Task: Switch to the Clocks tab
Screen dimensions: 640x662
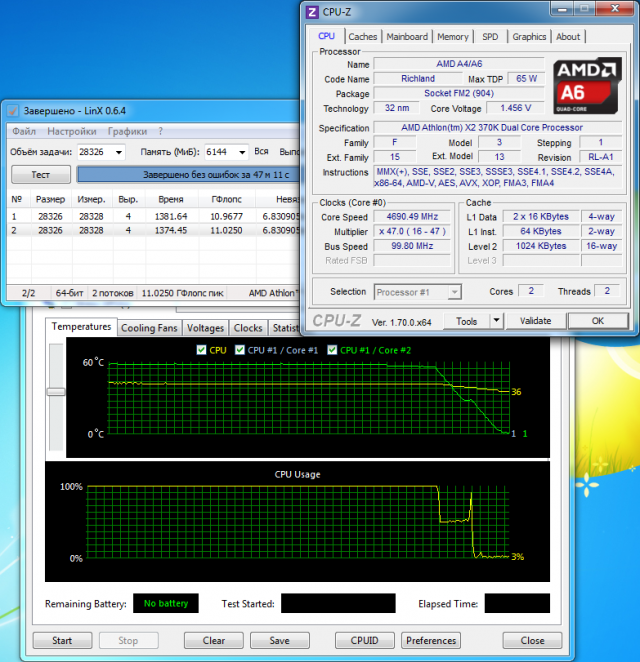Action: coord(248,328)
